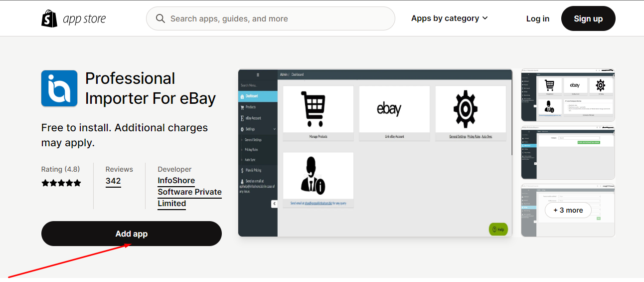Click the Add app button
Screen dimensions: 644x282
click(x=132, y=234)
